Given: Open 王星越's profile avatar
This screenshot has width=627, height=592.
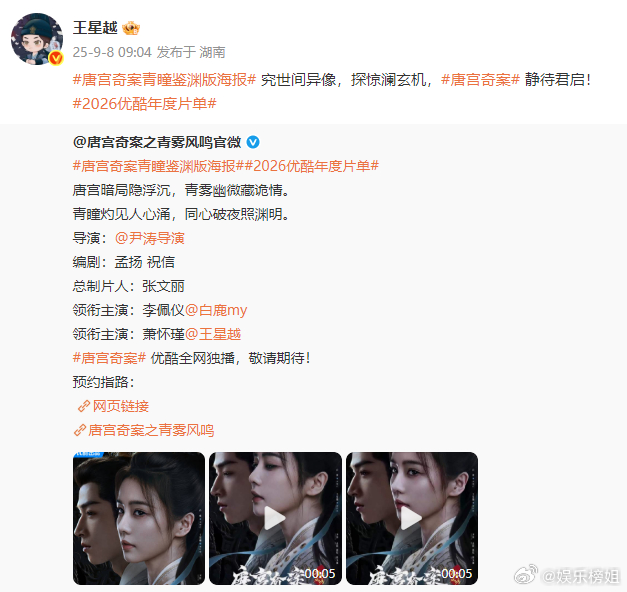Looking at the screenshot, I should (37, 39).
